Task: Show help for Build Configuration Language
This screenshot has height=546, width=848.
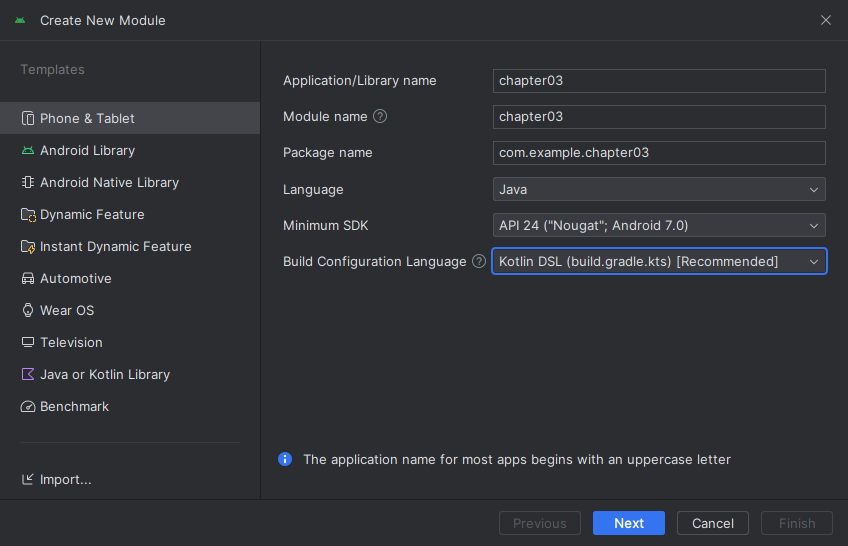Action: tap(479, 261)
